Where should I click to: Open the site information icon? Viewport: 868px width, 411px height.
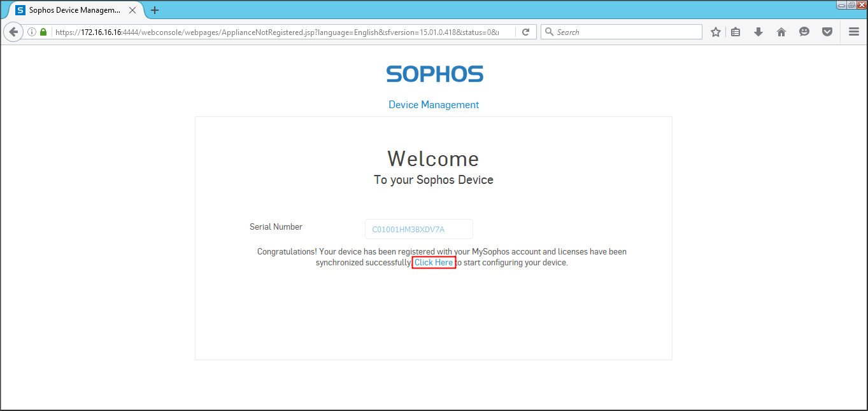[x=32, y=32]
